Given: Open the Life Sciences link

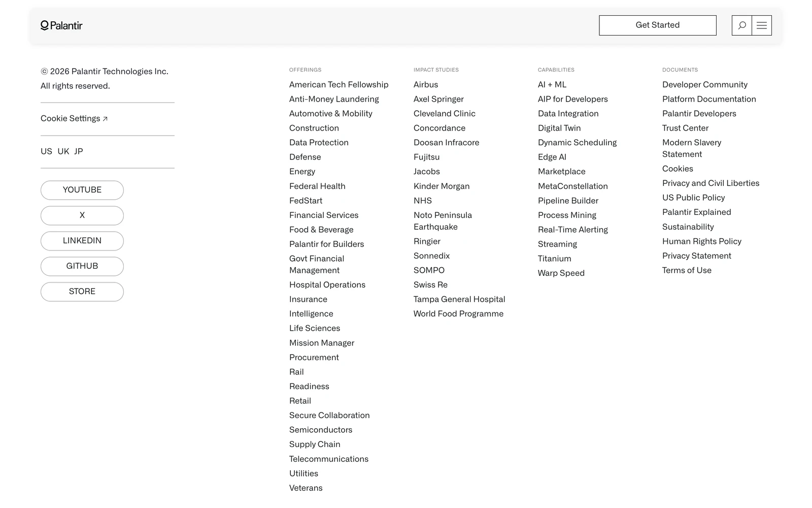Looking at the screenshot, I should coord(315,329).
